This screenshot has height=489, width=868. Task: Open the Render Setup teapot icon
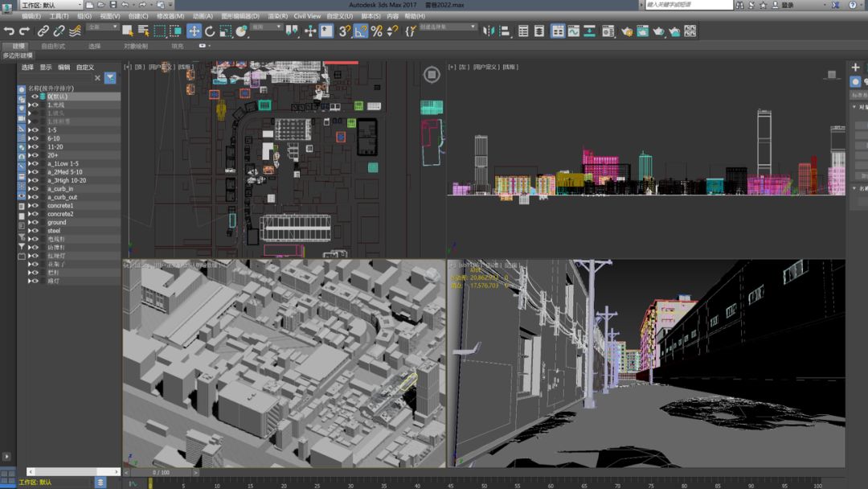pos(625,31)
